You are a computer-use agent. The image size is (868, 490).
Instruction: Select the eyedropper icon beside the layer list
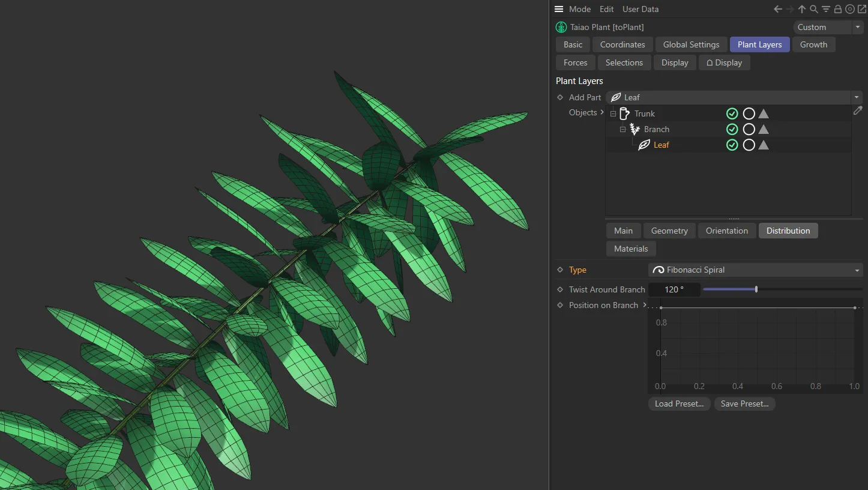(858, 110)
